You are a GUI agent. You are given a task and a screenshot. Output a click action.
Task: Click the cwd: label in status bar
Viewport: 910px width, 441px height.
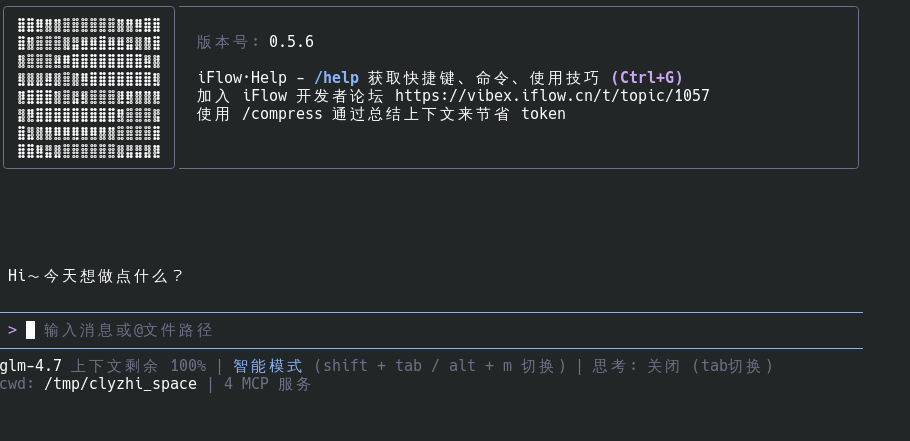tap(17, 384)
